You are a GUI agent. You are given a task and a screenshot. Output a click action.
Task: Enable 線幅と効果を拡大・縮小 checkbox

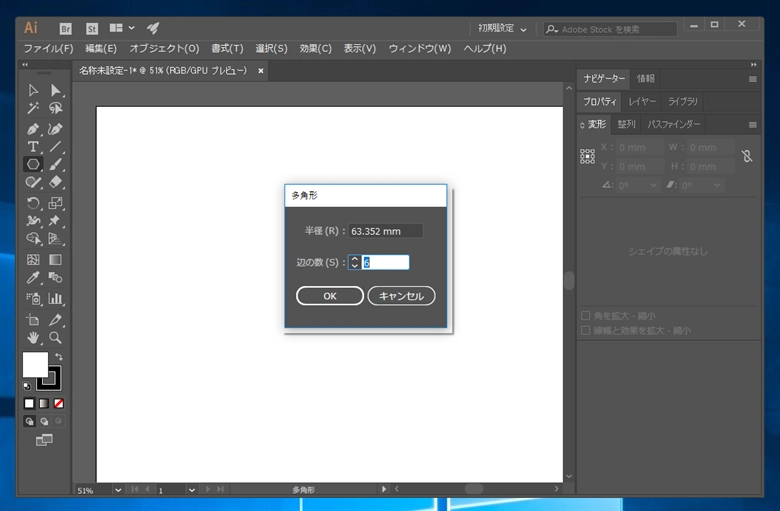(585, 330)
